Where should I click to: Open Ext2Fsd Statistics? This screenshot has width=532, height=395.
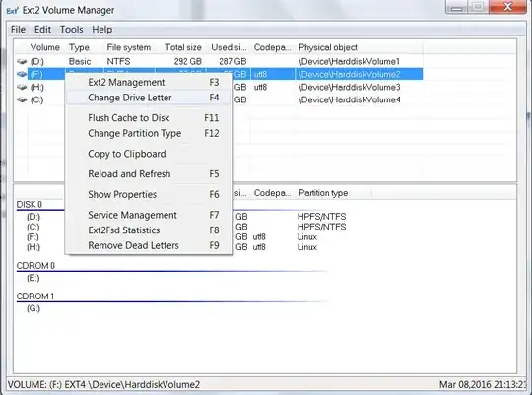point(149,230)
